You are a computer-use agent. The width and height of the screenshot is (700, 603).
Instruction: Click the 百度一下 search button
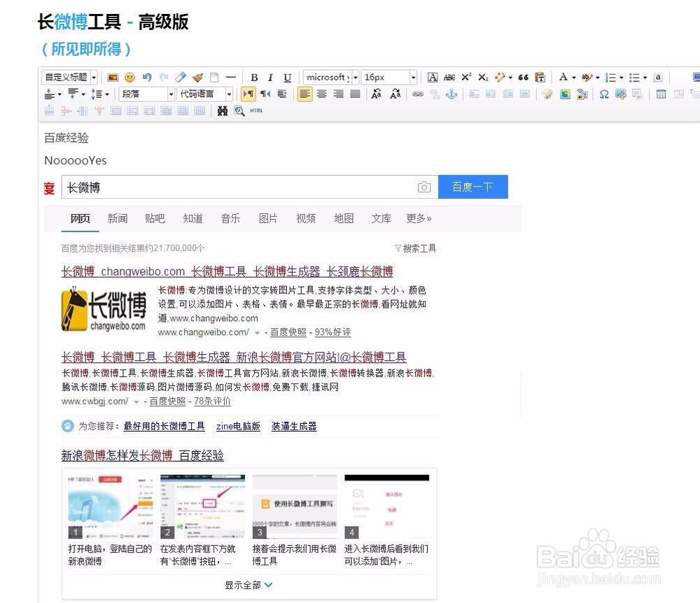pos(472,187)
